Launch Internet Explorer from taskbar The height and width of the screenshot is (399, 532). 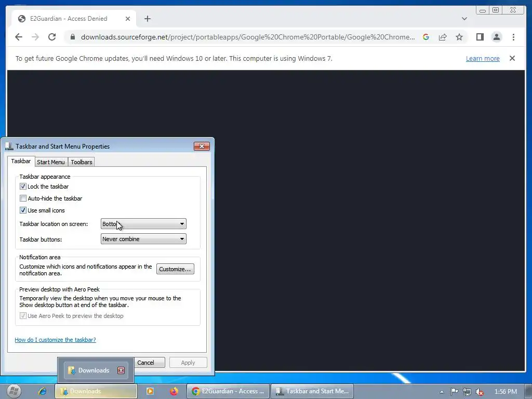[43, 391]
